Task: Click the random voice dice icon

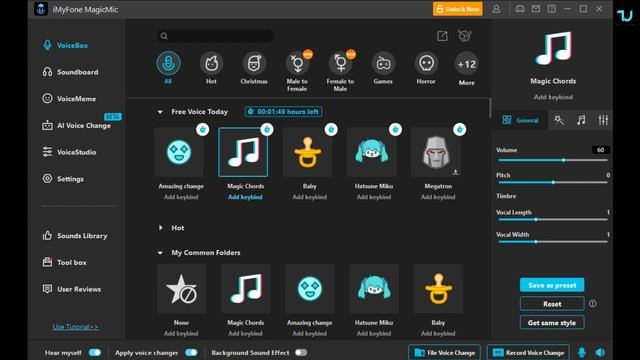Action: pyautogui.click(x=464, y=36)
